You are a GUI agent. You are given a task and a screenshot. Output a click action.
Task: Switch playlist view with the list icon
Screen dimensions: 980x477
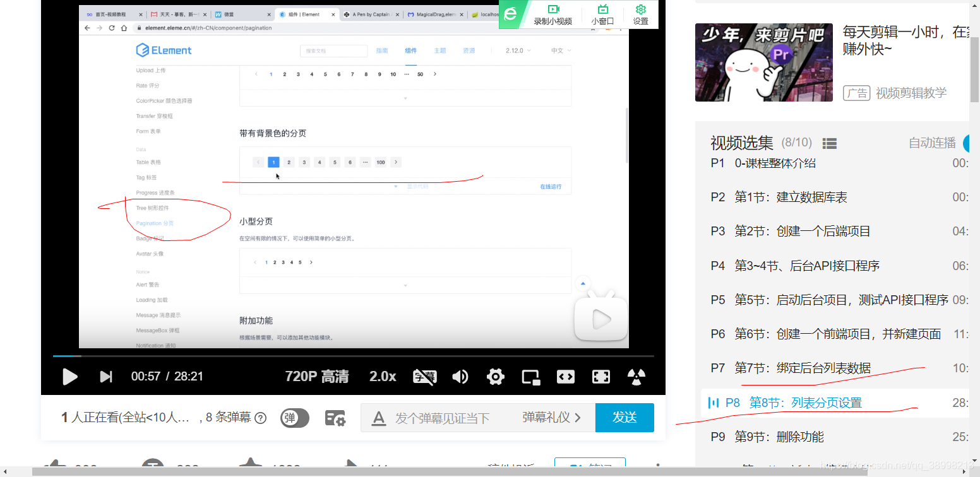pyautogui.click(x=830, y=143)
